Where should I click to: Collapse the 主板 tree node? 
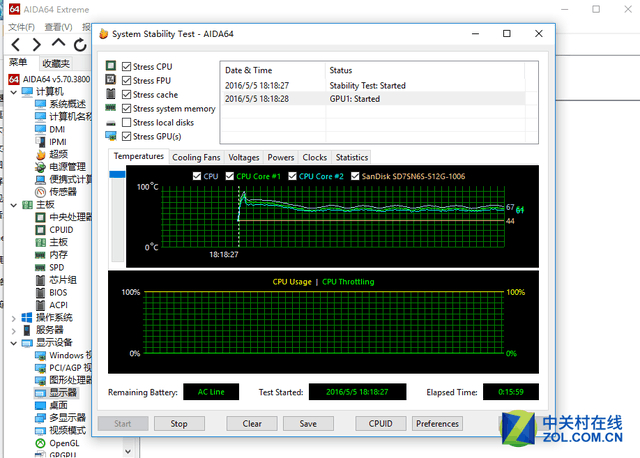coord(13,205)
